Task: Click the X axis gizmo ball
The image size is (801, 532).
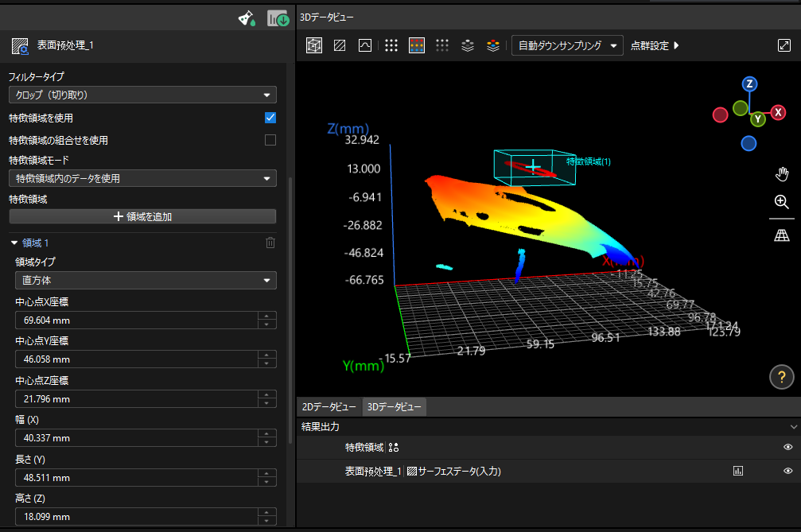Action: pos(778,112)
